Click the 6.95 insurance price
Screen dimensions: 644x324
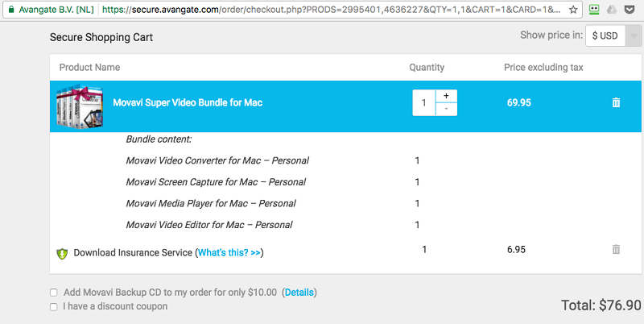[516, 249]
